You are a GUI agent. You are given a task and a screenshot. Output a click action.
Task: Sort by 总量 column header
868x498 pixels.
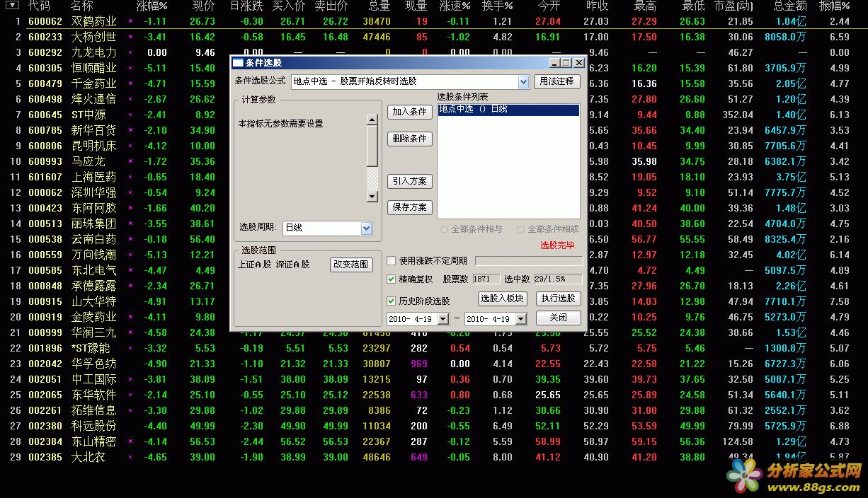(379, 6)
